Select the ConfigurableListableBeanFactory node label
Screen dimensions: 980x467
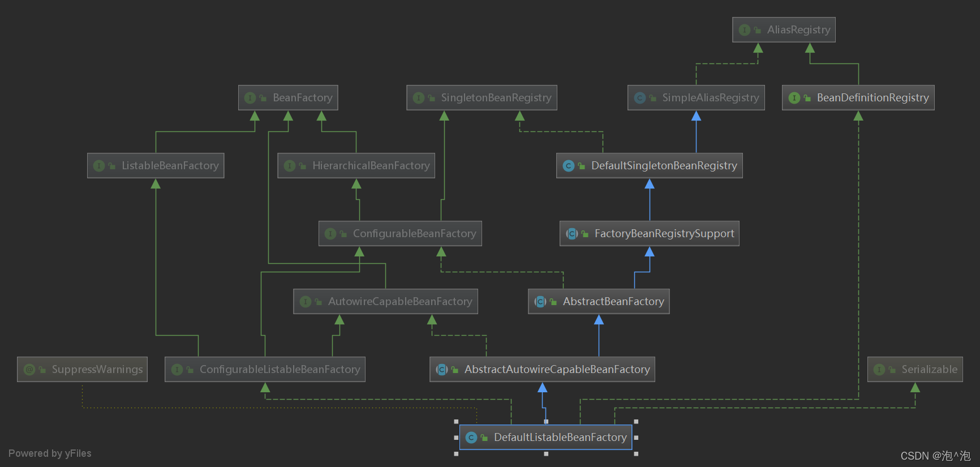pyautogui.click(x=280, y=369)
